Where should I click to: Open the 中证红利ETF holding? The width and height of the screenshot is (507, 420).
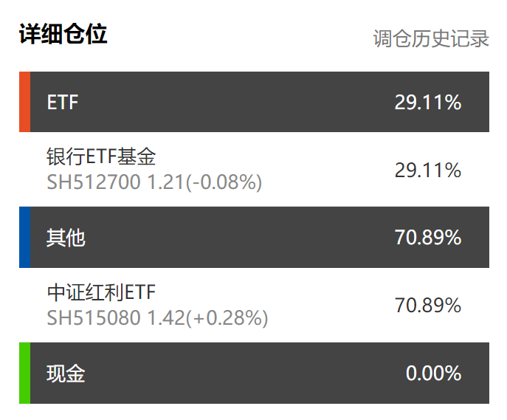(101, 293)
